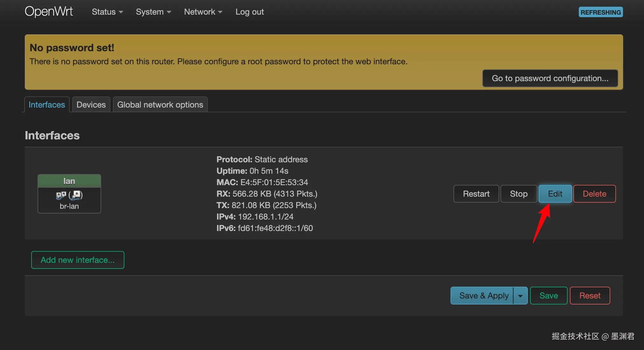Stop the lan interface
Viewport: 644px width, 350px height.
point(519,194)
